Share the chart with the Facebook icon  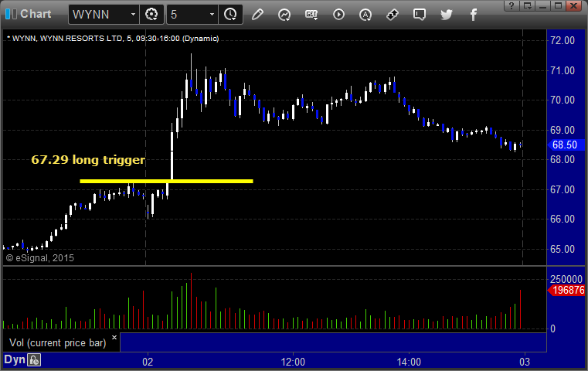(474, 15)
